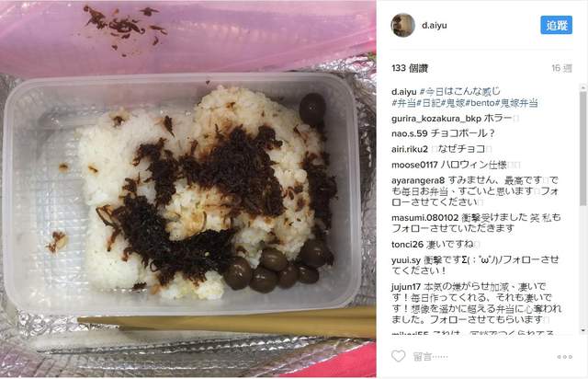Visit commenter moose0117's profile

[x=414, y=165]
